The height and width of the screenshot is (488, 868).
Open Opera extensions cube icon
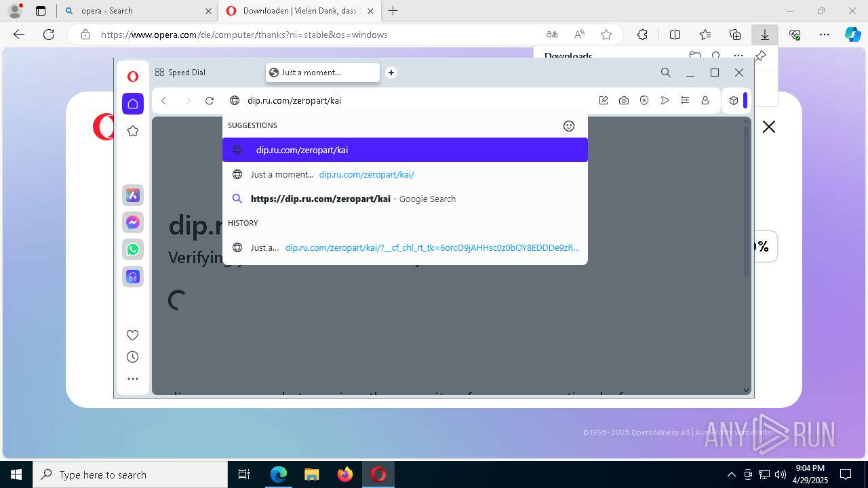pos(734,100)
